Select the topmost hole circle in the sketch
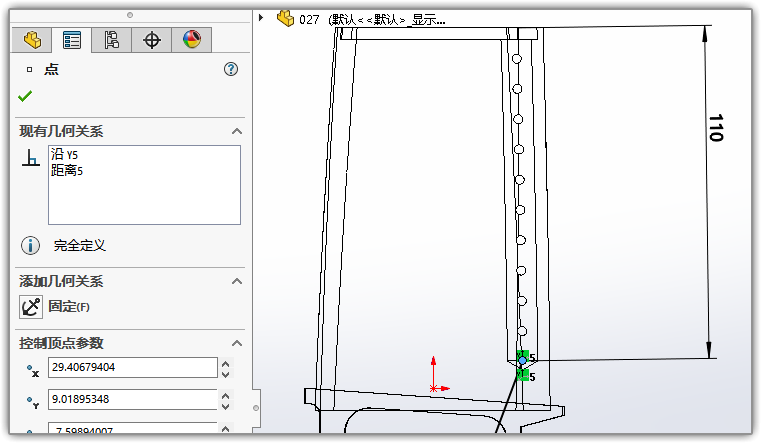This screenshot has width=761, height=443. [516, 59]
